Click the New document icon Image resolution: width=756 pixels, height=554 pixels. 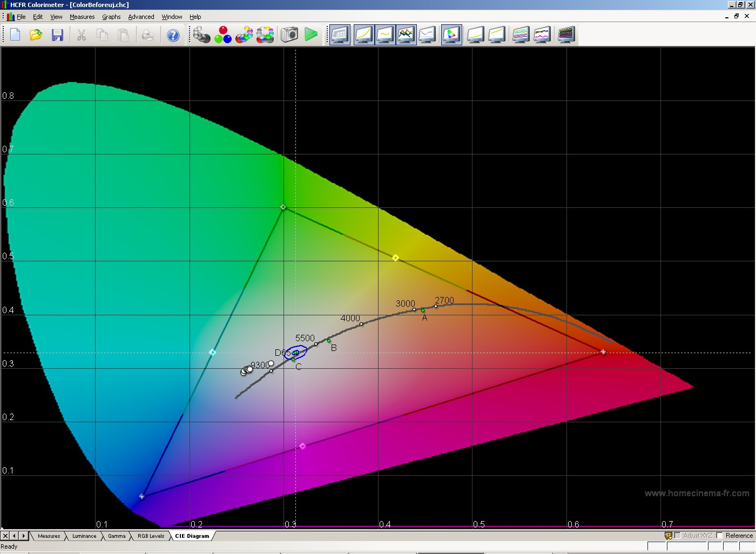coord(15,35)
